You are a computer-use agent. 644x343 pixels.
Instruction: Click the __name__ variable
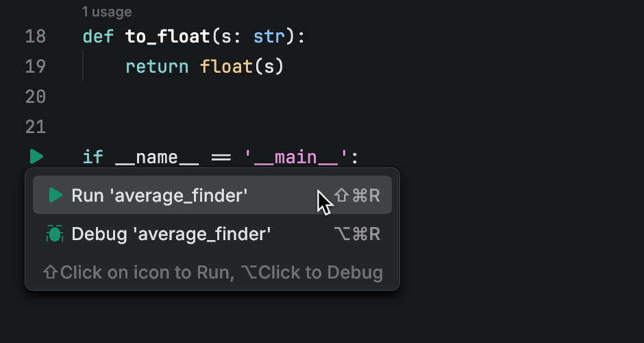[156, 158]
